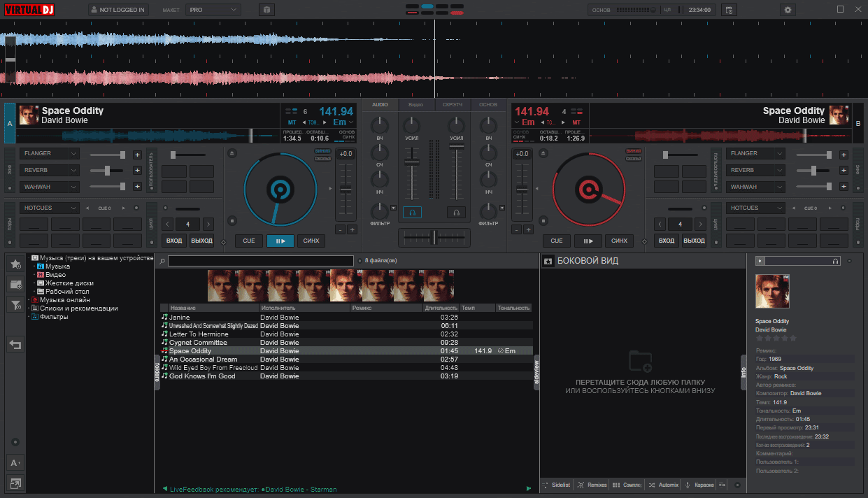Screen dimensions: 868x498
Task: Toggle the СКОЛЬЗ slip mode on deck B
Action: coord(634,158)
